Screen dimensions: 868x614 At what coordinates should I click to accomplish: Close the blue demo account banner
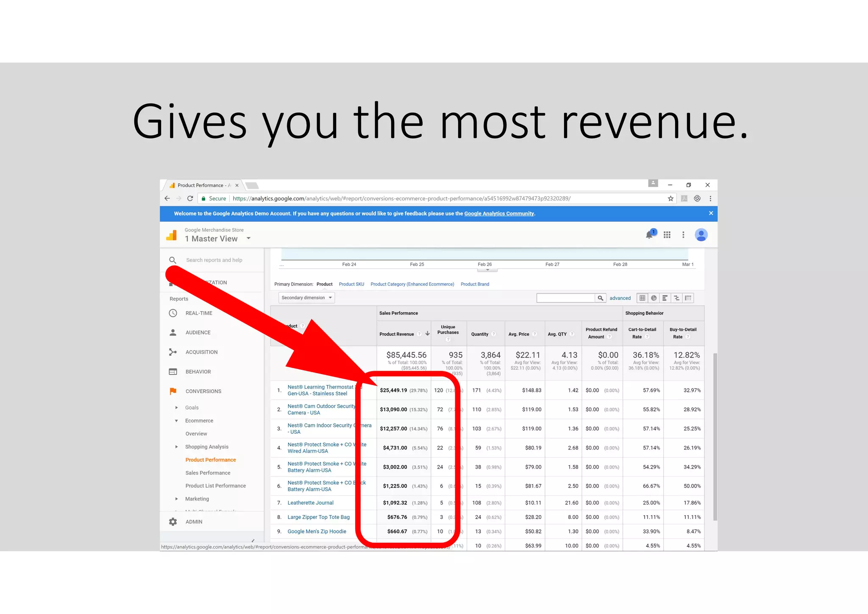click(x=711, y=213)
